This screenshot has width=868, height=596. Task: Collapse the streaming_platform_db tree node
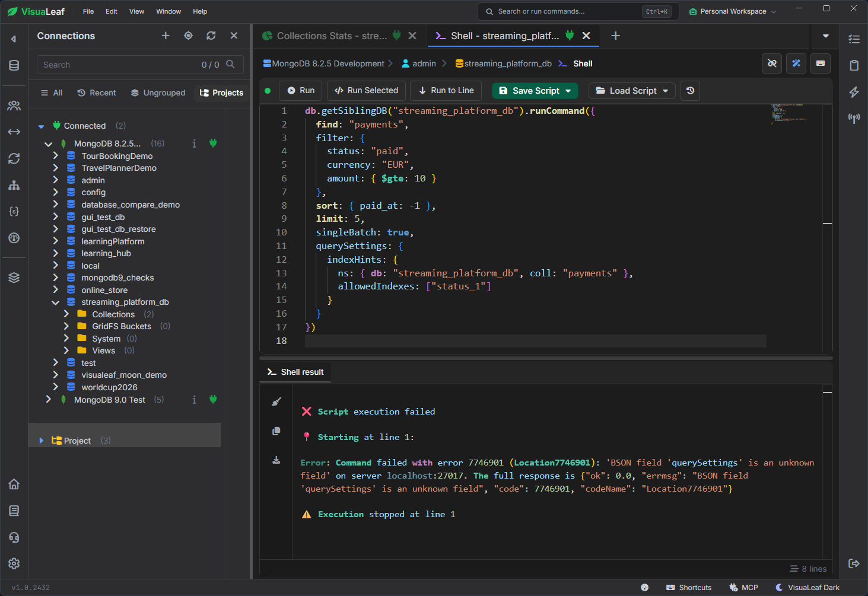point(56,302)
